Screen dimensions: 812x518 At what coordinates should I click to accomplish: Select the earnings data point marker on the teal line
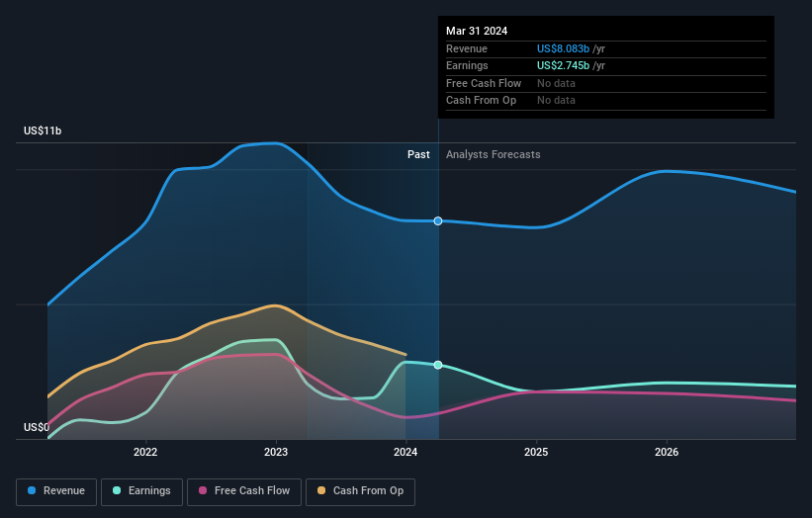[x=438, y=365]
